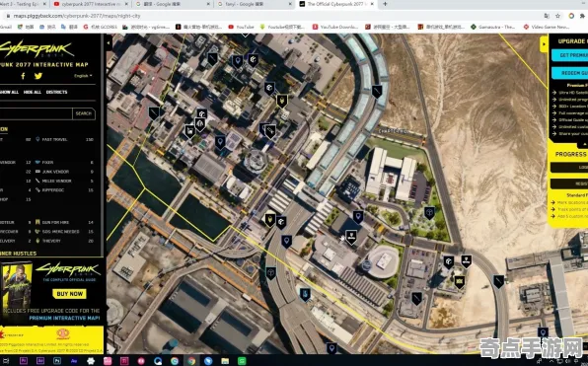Click the location search input field
This screenshot has width=588, height=366.
coord(36,113)
